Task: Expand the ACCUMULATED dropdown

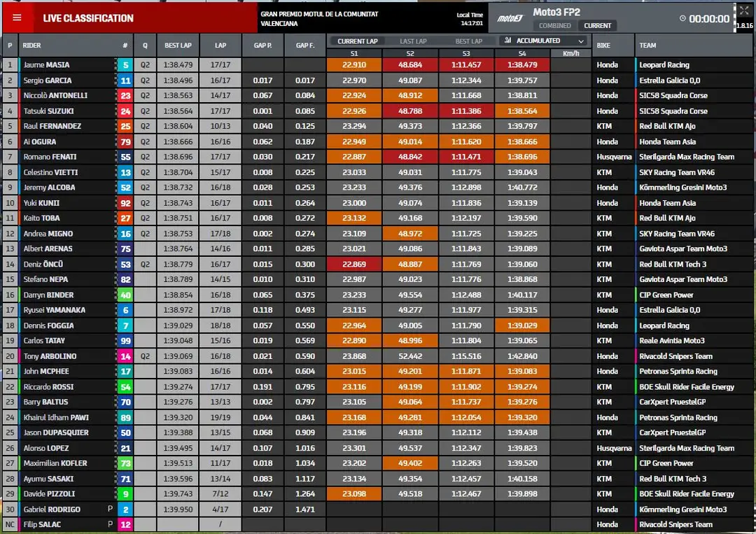Action: coord(545,41)
